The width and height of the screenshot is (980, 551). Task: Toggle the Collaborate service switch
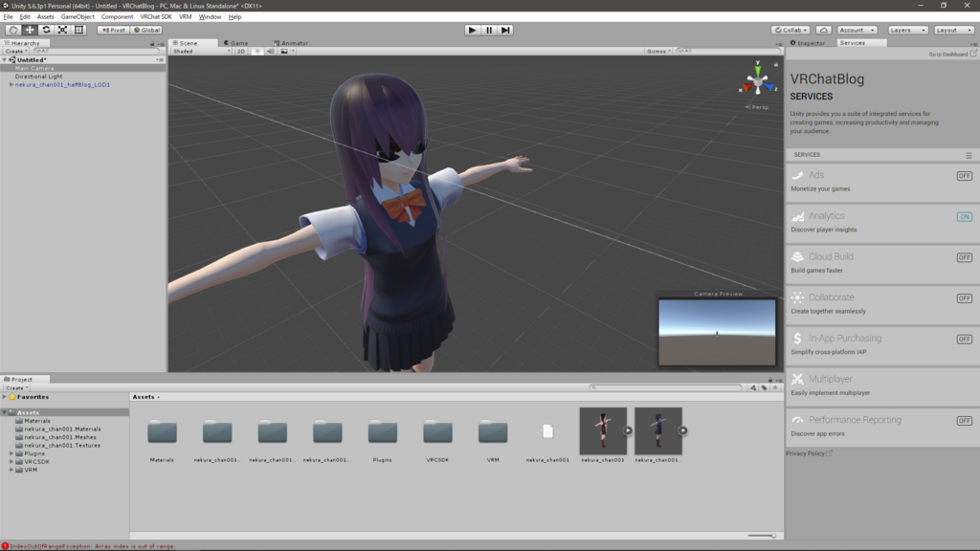965,298
